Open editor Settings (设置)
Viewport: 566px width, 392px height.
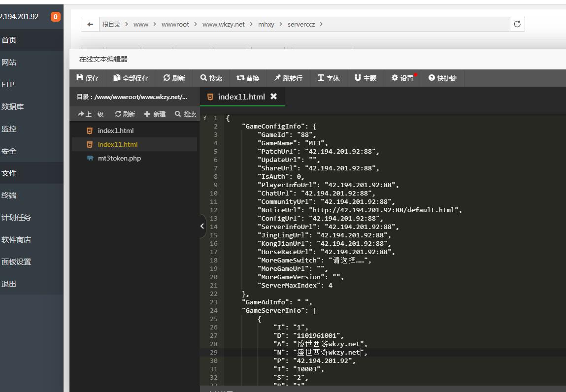[x=402, y=78]
